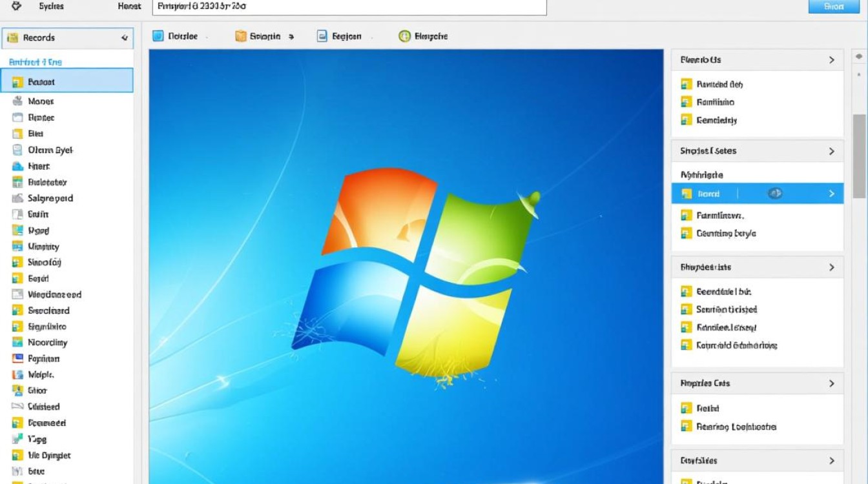The image size is (868, 484).
Task: Select the icon beside Ghoo in sidebar
Action: click(17, 390)
